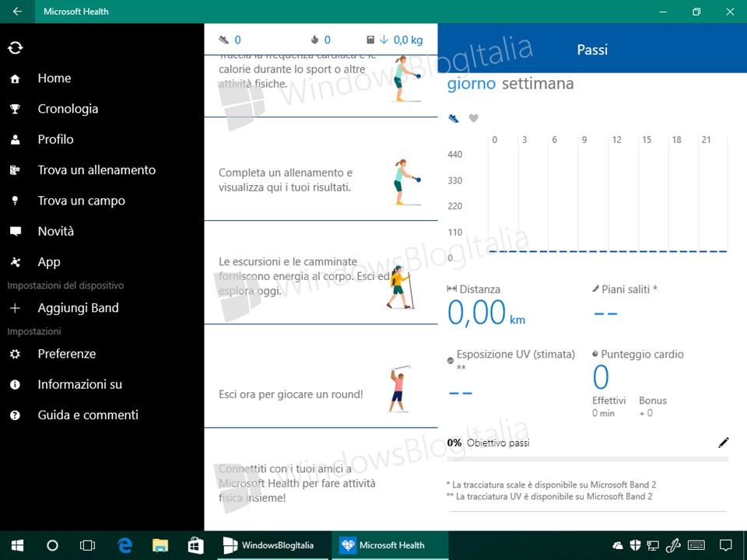Open the Action Center notification icon
The image size is (747, 560).
(x=725, y=545)
